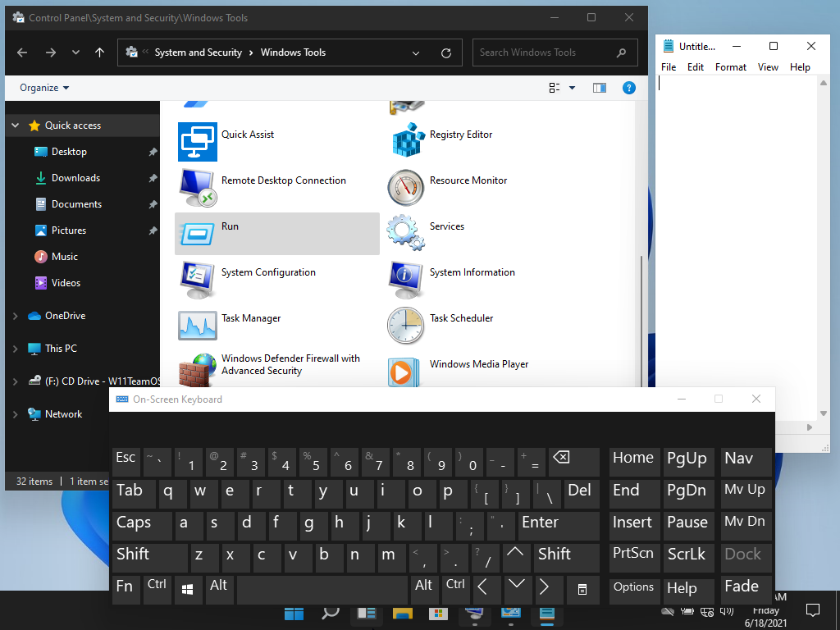840x630 pixels.
Task: Select the Run item
Action: [x=277, y=234]
